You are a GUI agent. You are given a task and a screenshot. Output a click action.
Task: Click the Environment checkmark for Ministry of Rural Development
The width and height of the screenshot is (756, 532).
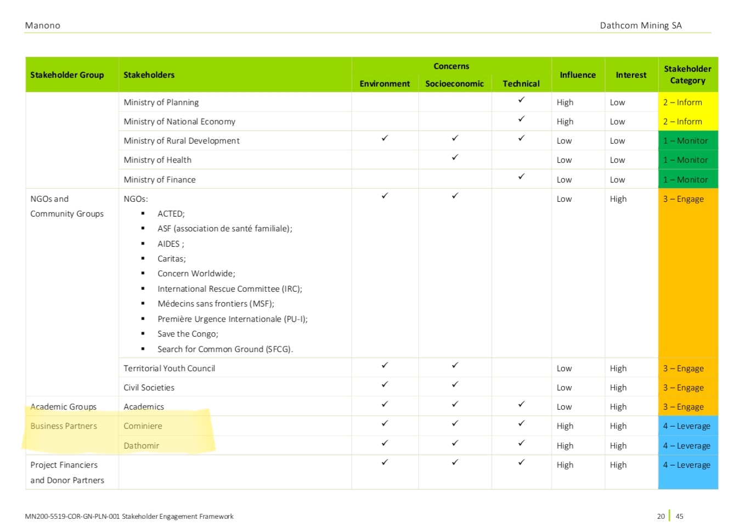click(385, 138)
